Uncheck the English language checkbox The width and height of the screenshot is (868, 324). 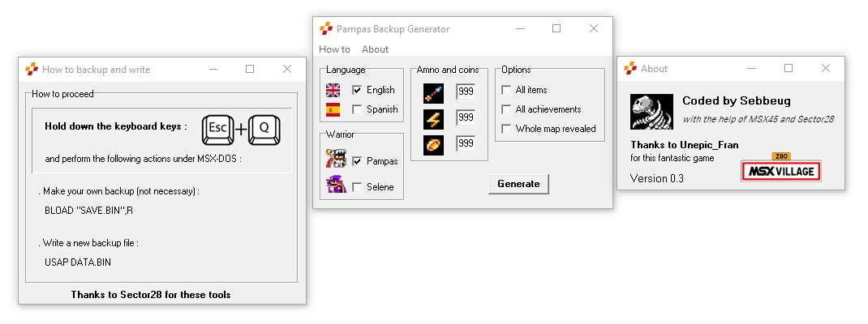click(x=357, y=90)
